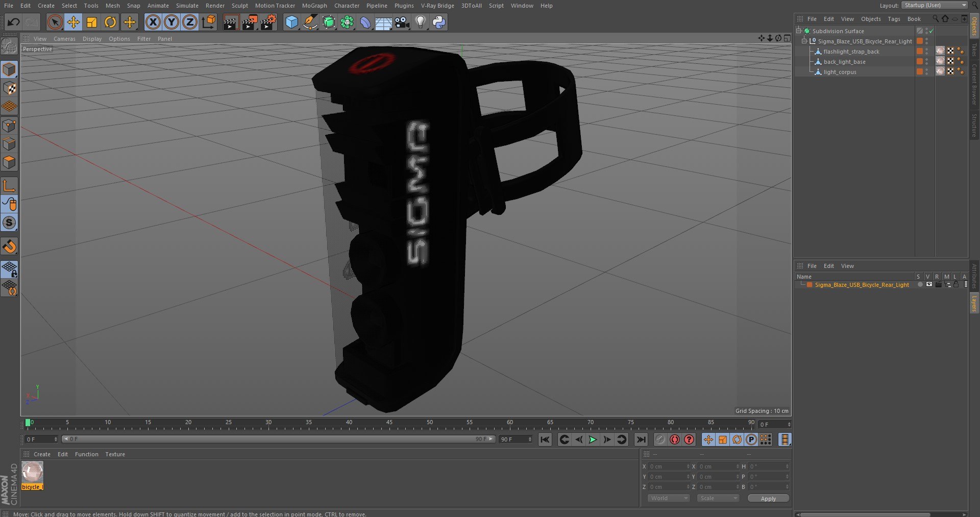Activate the Rotate tool
This screenshot has width=980, height=517.
pyautogui.click(x=110, y=22)
